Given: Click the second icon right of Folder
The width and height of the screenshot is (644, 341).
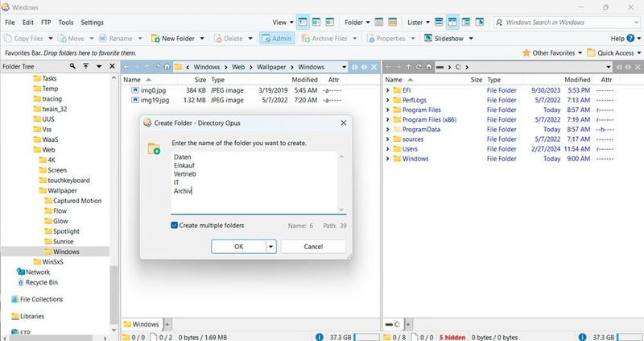Looking at the screenshot, I should click(x=393, y=23).
